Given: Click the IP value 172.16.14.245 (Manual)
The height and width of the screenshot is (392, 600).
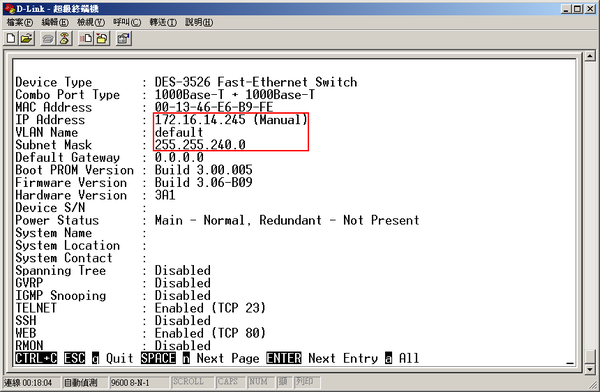Looking at the screenshot, I should pos(231,119).
